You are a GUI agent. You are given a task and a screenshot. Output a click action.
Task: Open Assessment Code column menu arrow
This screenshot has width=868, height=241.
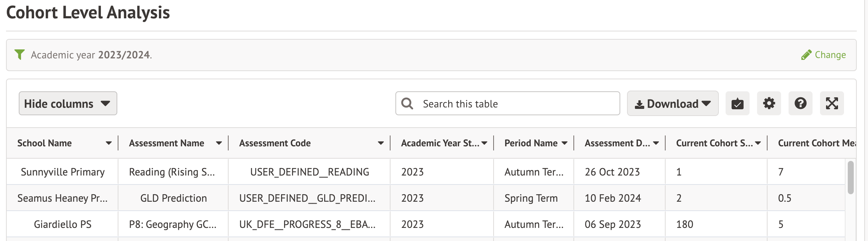[x=381, y=143]
